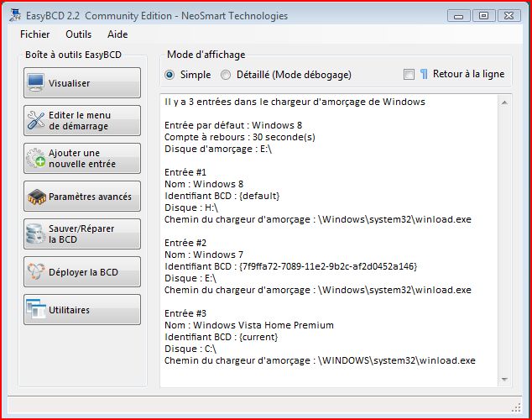Open Editer le menu de démarrage
This screenshot has width=532, height=420.
[82, 120]
